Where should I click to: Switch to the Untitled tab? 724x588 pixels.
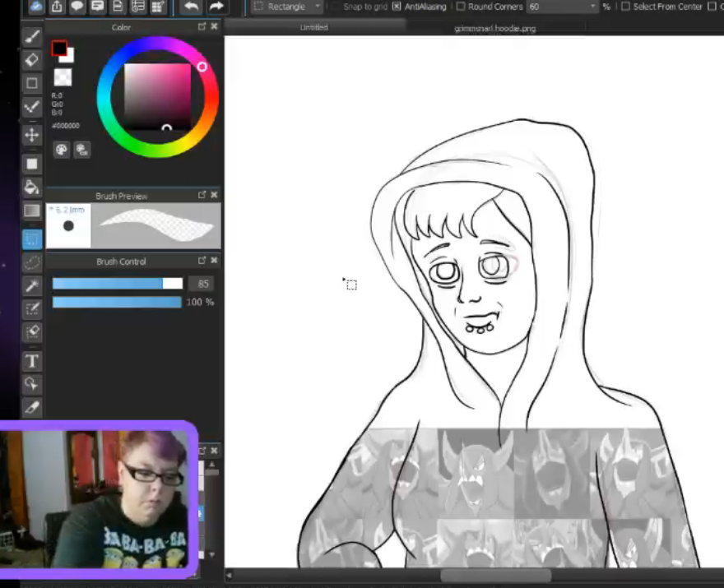click(x=314, y=28)
